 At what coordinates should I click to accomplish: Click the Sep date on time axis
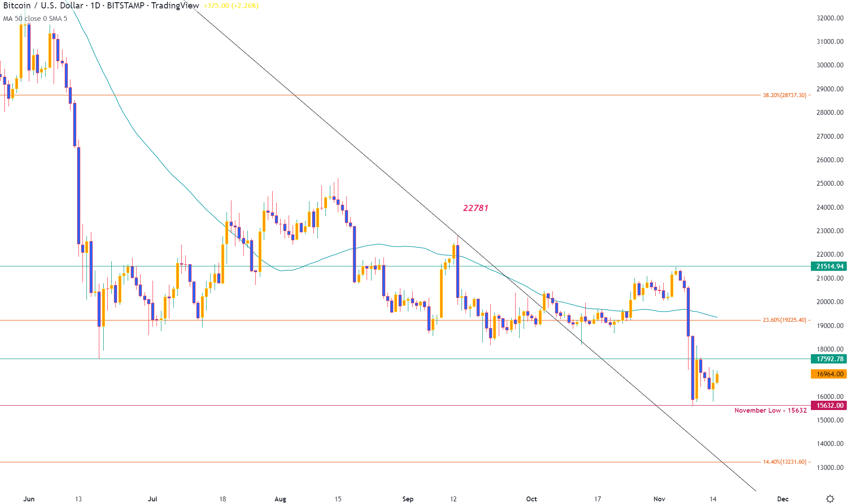[408, 499]
